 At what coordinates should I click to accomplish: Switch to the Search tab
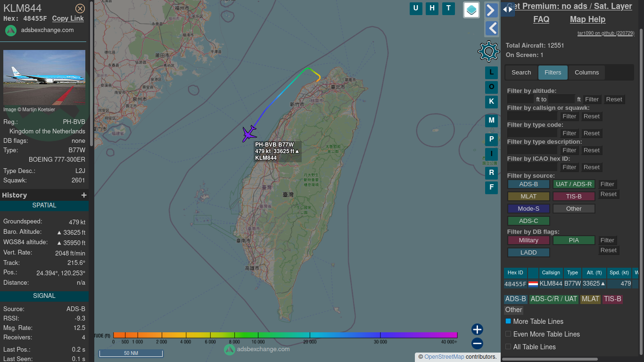click(x=521, y=73)
